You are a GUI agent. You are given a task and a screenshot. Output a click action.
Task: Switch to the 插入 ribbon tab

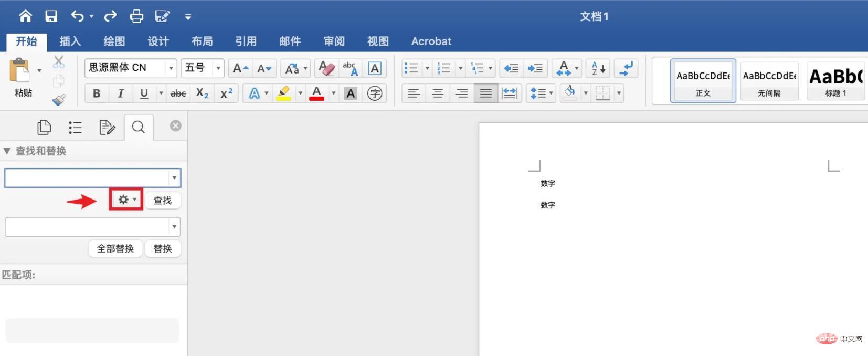(70, 41)
